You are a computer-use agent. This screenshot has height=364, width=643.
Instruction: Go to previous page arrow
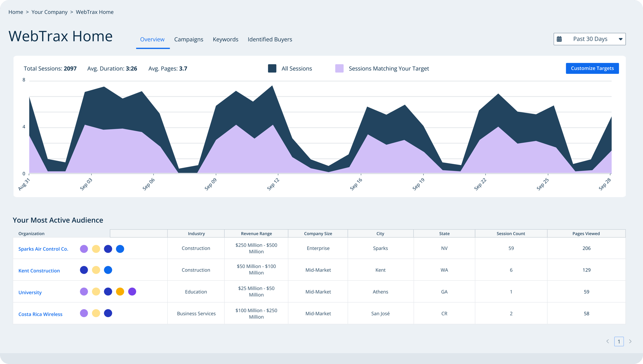tap(608, 341)
